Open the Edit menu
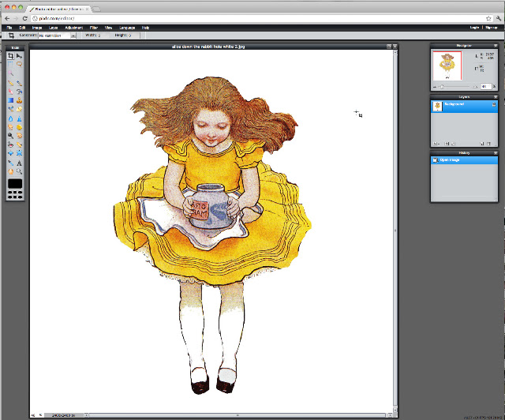Viewport: 505px width, 420px height. (22, 28)
